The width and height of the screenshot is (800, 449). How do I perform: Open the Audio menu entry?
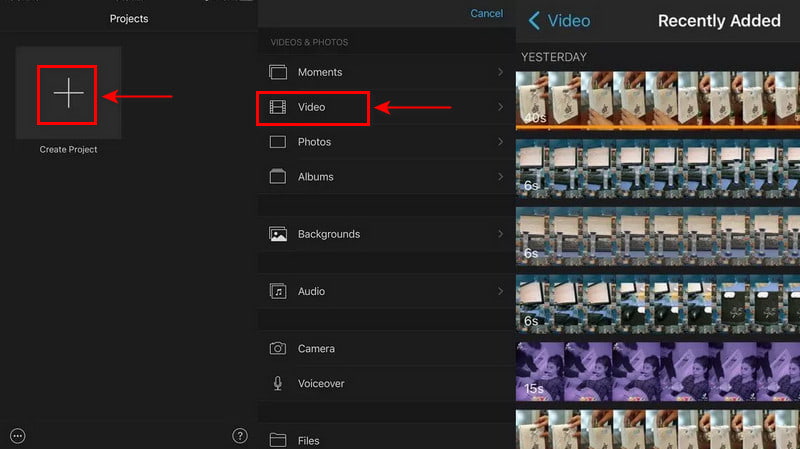[387, 291]
